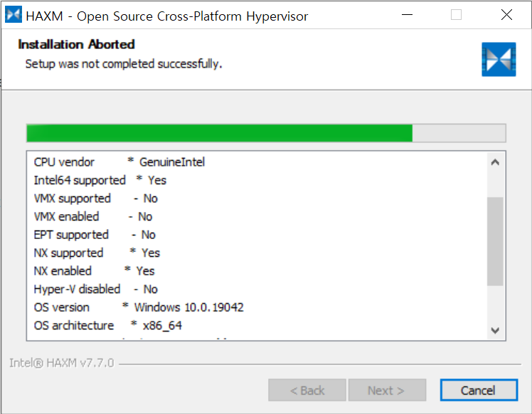This screenshot has width=532, height=414.
Task: Select the 'VMX enabled' log line
Action: [93, 216]
